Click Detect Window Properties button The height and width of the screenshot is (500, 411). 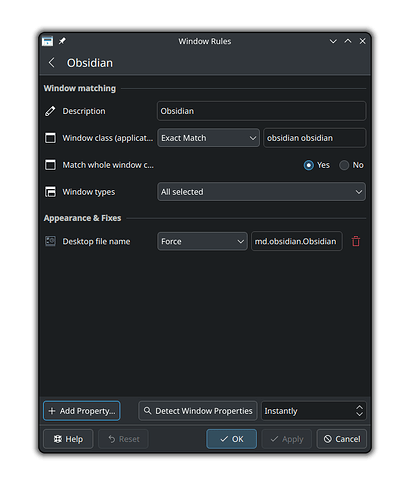point(198,411)
